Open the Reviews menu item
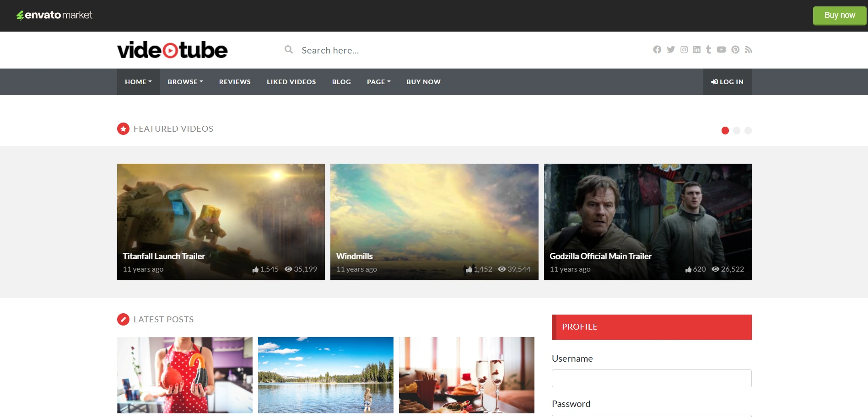Screen dimensions: 868x417 (x=235, y=82)
